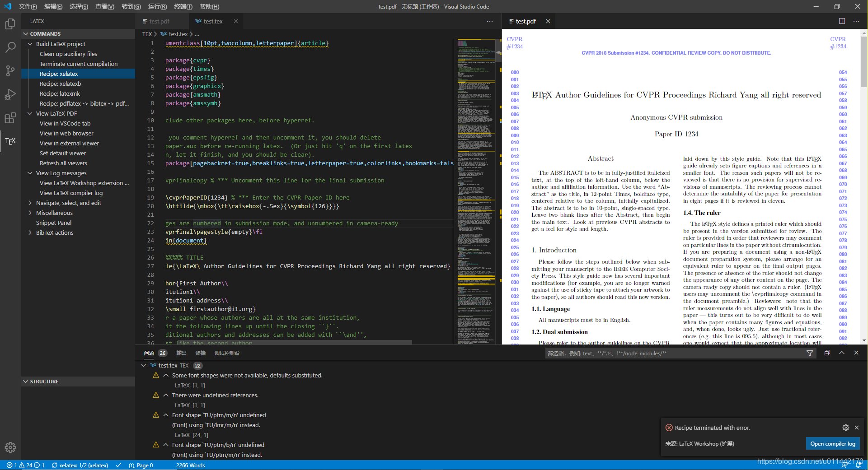The width and height of the screenshot is (868, 470).
Task: Open the Explorer view in activity bar
Action: tap(10, 24)
